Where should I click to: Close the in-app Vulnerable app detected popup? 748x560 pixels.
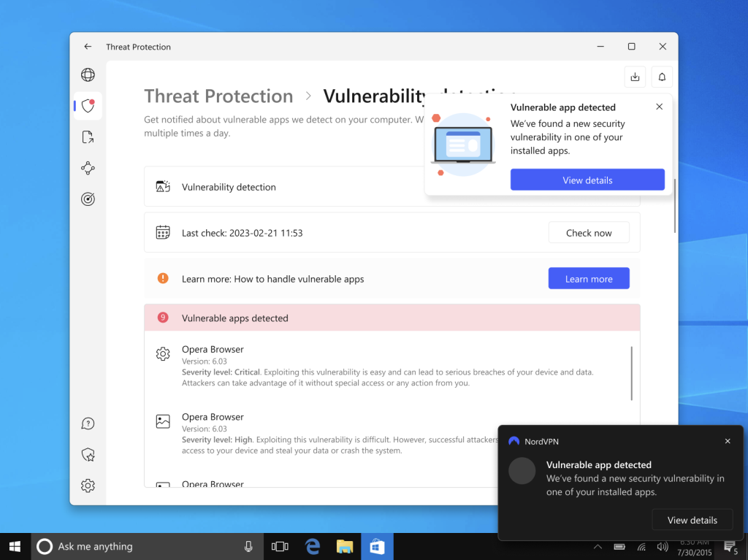[660, 107]
